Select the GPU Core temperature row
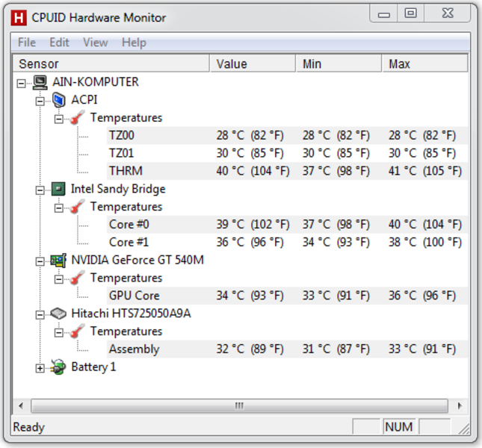 (x=135, y=296)
